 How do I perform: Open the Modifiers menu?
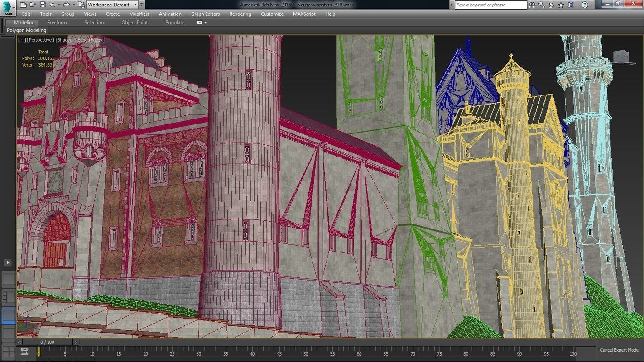click(x=139, y=14)
